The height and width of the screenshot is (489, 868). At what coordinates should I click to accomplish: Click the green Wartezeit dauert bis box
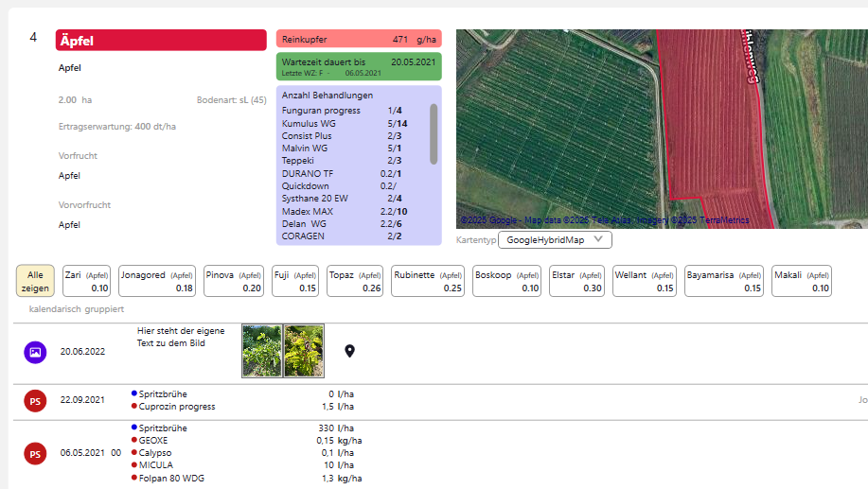[x=359, y=66]
